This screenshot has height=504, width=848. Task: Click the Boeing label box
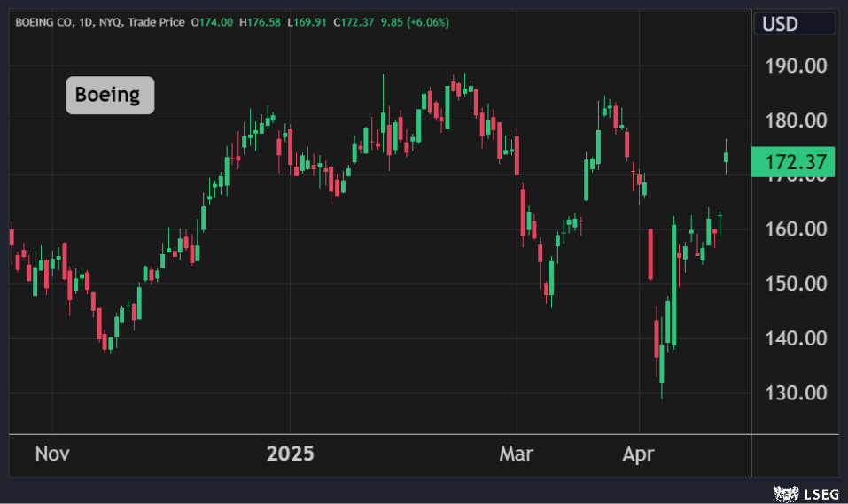click(110, 96)
